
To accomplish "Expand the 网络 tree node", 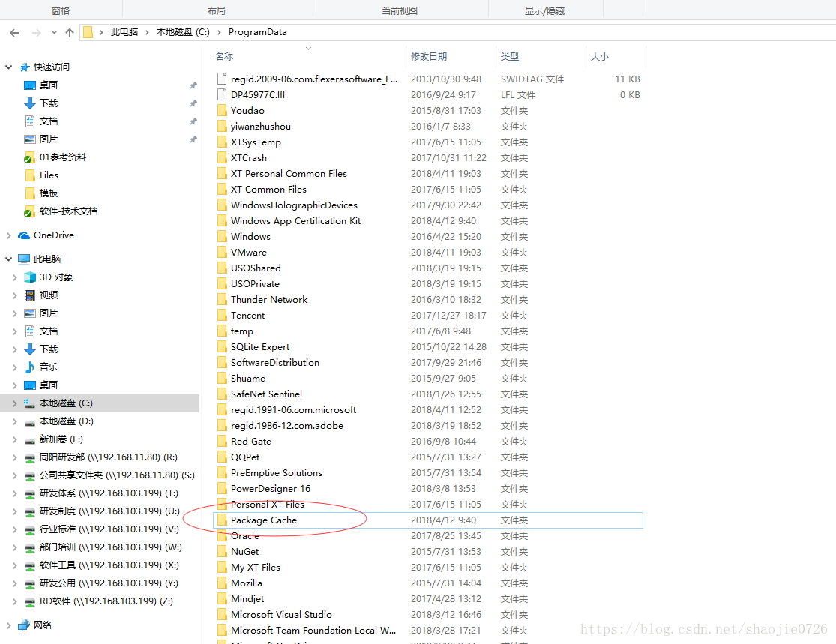I will [8, 625].
